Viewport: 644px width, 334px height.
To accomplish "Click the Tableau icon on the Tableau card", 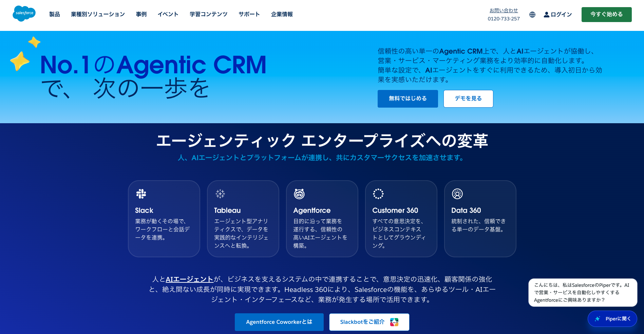I will click(220, 194).
